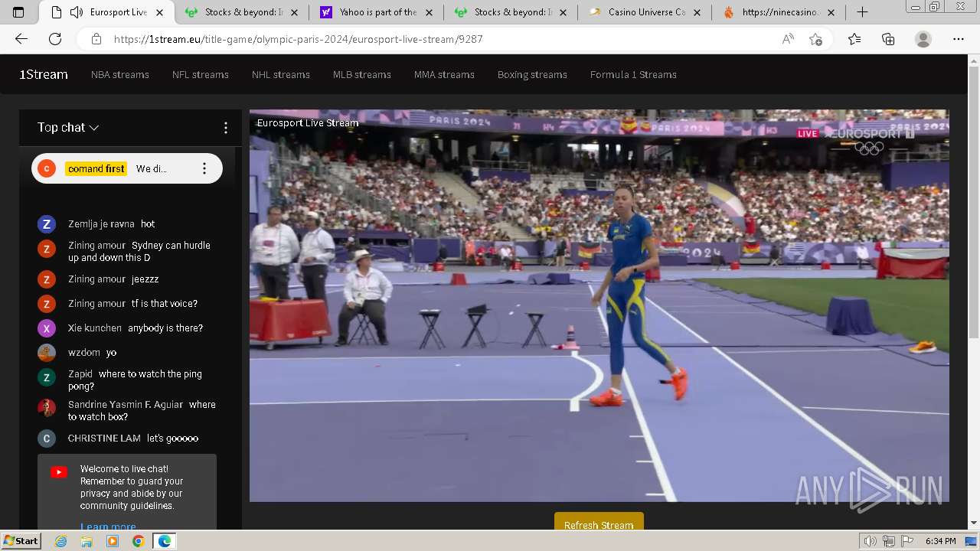Open browser profile avatar

point(923,39)
